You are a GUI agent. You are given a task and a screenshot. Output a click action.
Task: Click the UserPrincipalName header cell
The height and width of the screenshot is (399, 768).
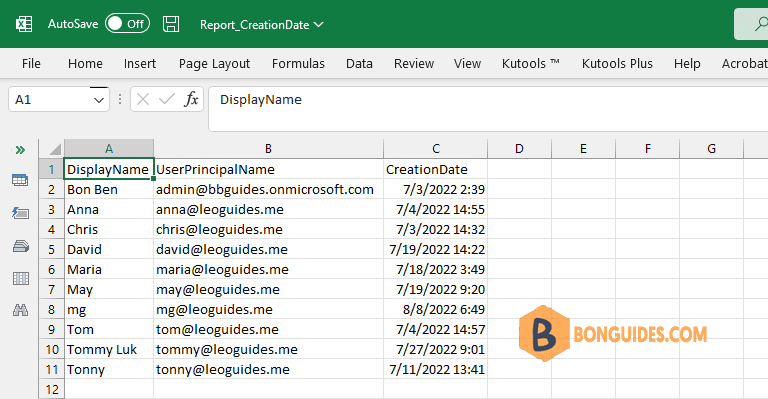[268, 169]
